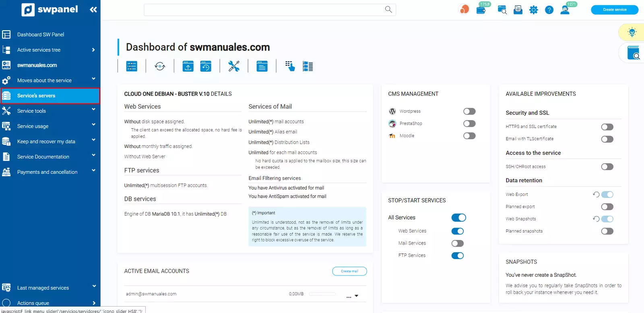Click the restore history window icon
Viewport: 644px width, 313px height.
pos(206,66)
